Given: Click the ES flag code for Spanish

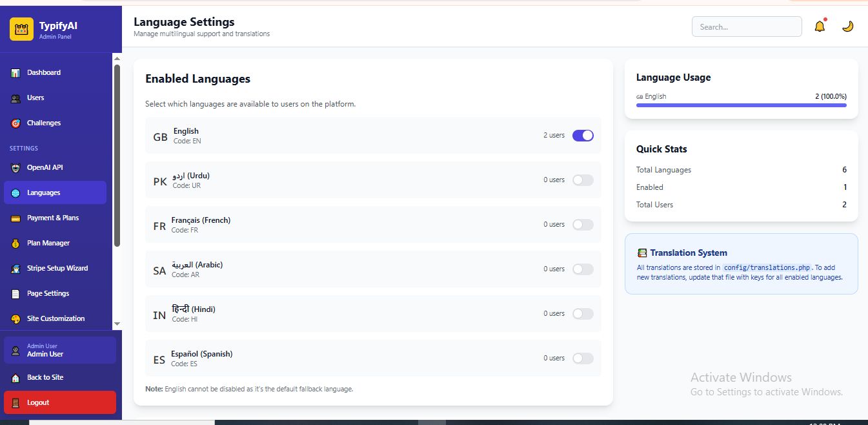Looking at the screenshot, I should coord(159,360).
